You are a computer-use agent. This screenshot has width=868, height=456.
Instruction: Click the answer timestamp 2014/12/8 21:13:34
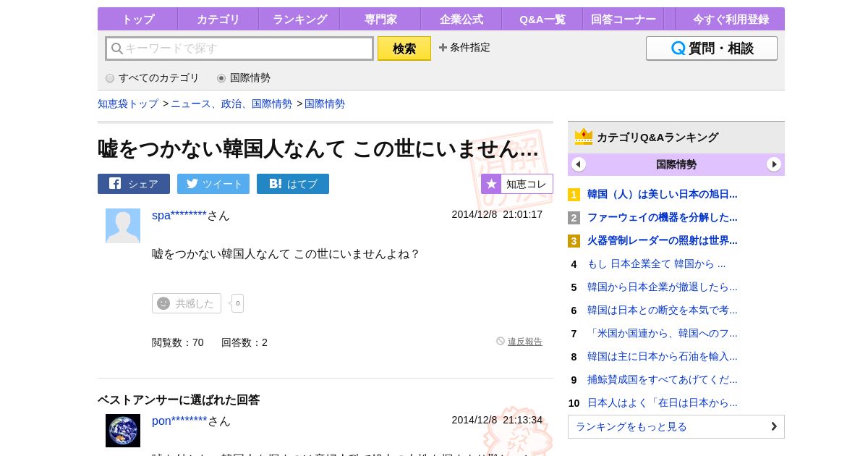point(497,420)
